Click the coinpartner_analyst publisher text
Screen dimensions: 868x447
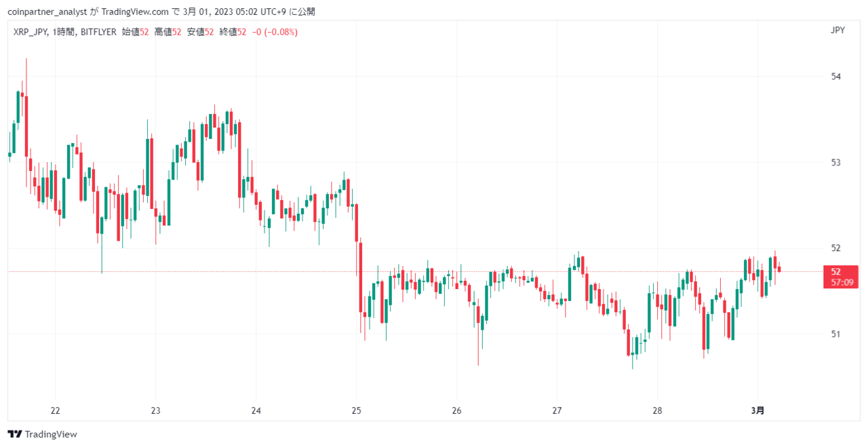point(47,12)
